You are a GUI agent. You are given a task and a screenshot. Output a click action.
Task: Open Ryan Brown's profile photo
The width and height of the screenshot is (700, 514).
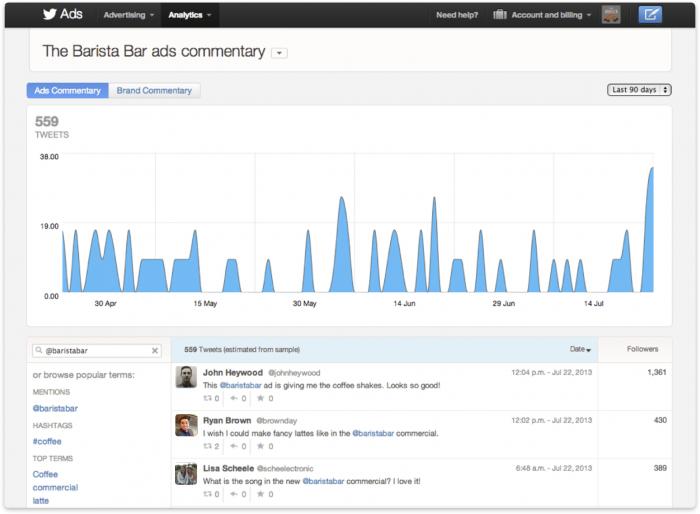coord(186,425)
